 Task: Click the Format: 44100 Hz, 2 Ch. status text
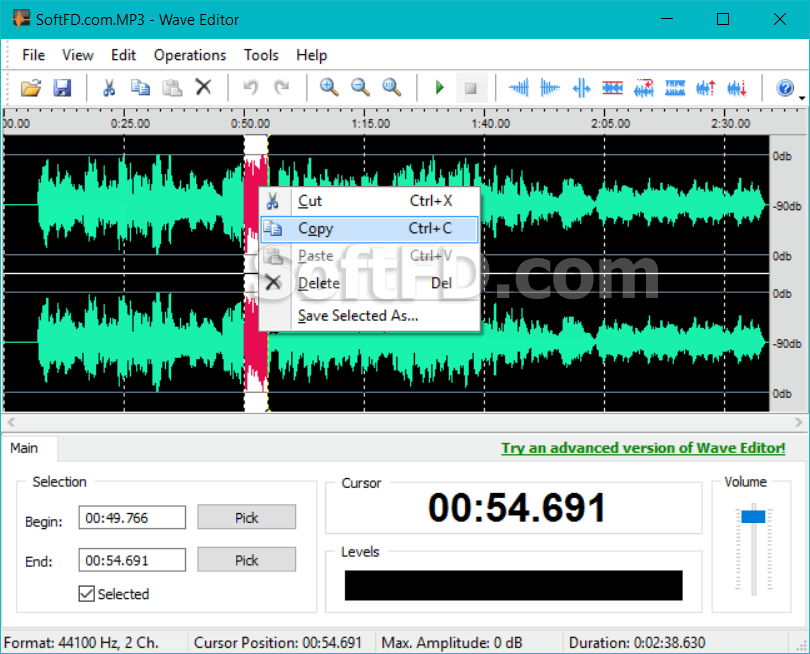coord(81,643)
